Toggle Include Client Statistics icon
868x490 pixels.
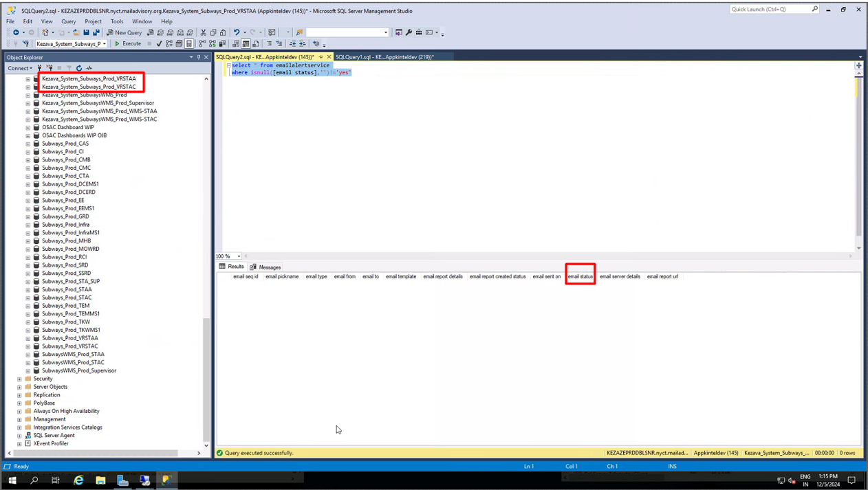222,43
